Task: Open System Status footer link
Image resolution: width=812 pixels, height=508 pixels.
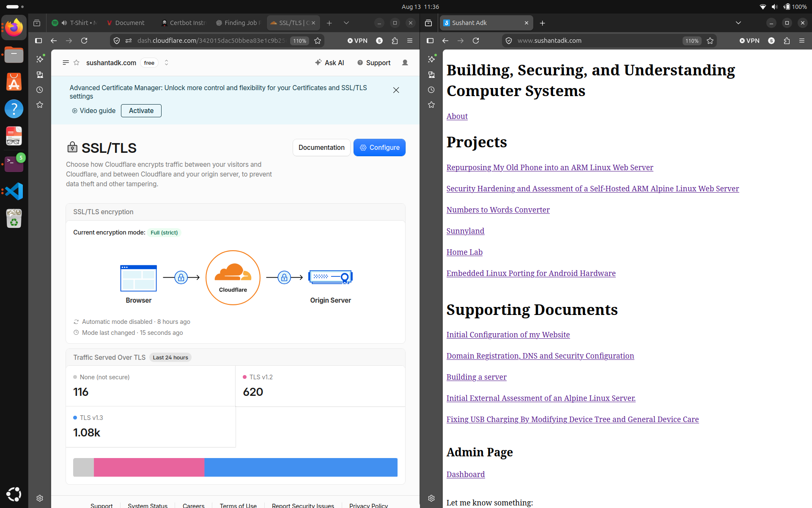Action: click(148, 505)
